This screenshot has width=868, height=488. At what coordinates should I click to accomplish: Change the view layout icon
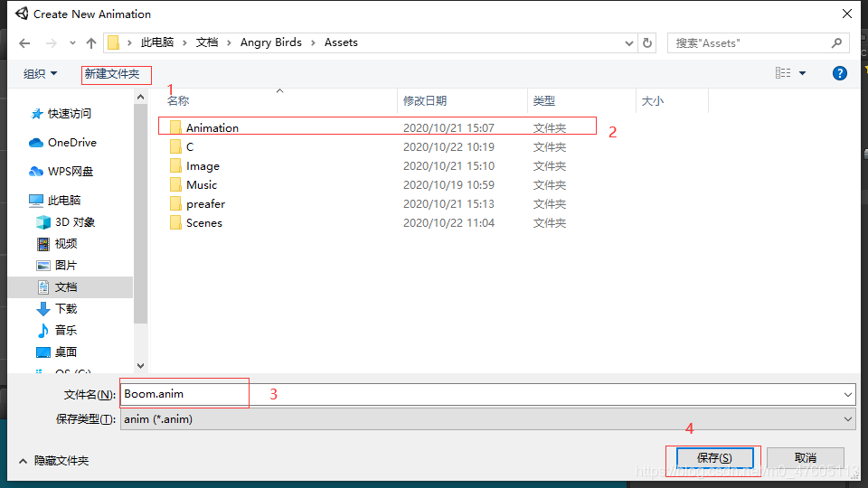click(x=783, y=73)
